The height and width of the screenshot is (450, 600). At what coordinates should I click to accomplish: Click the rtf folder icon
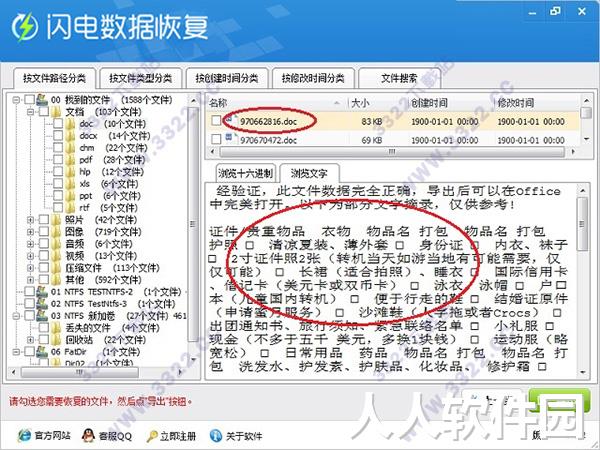[70, 208]
